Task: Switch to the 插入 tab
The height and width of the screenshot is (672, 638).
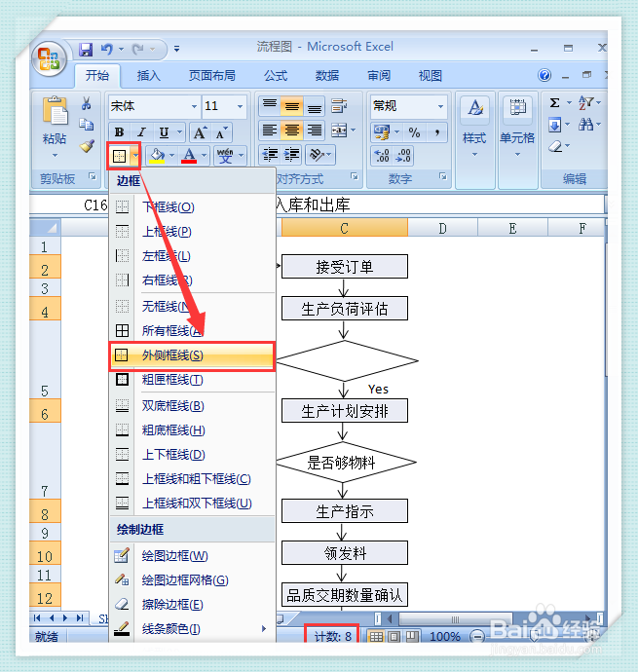Action: (x=148, y=76)
